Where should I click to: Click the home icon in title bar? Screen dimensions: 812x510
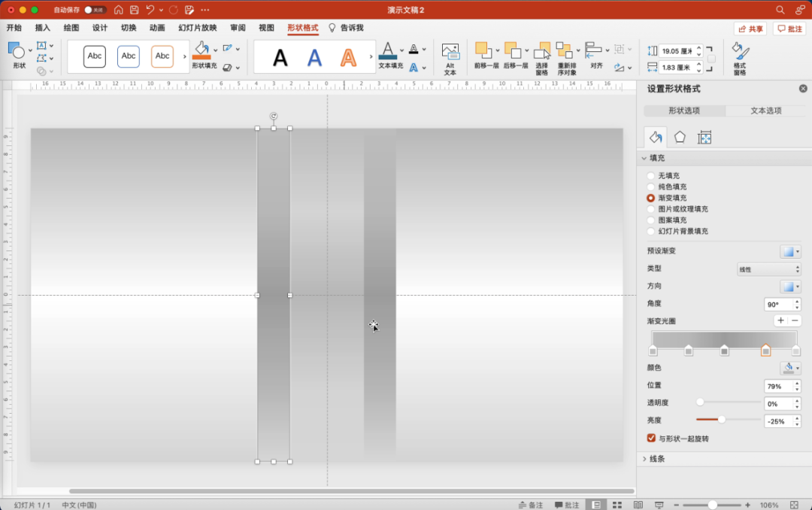pos(119,10)
